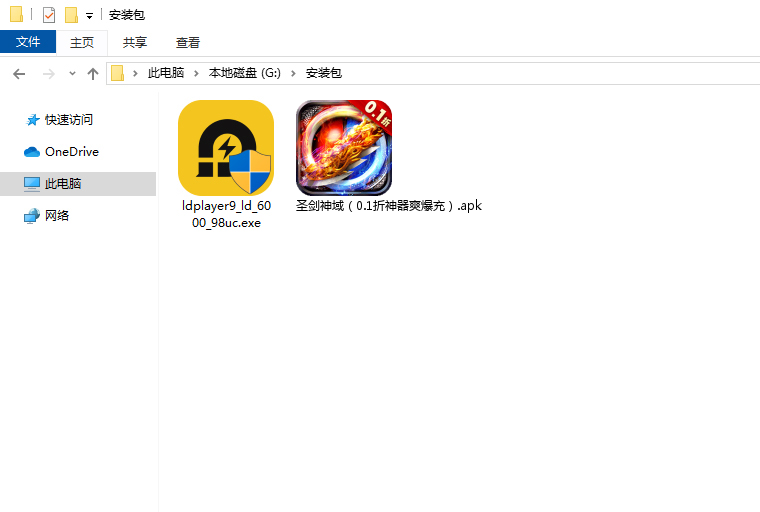Viewport: 760px width, 512px height.
Task: Select 网络 in the navigation pane
Action: [57, 216]
